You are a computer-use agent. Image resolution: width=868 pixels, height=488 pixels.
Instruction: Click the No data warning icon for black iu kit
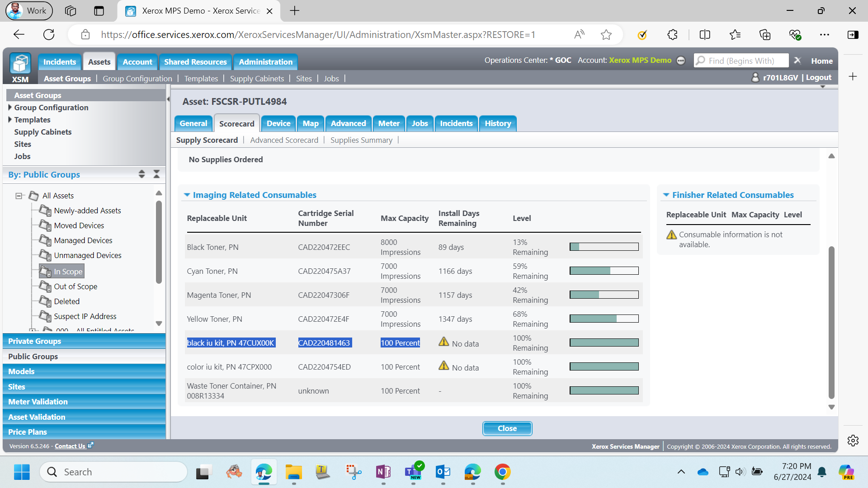coord(443,342)
